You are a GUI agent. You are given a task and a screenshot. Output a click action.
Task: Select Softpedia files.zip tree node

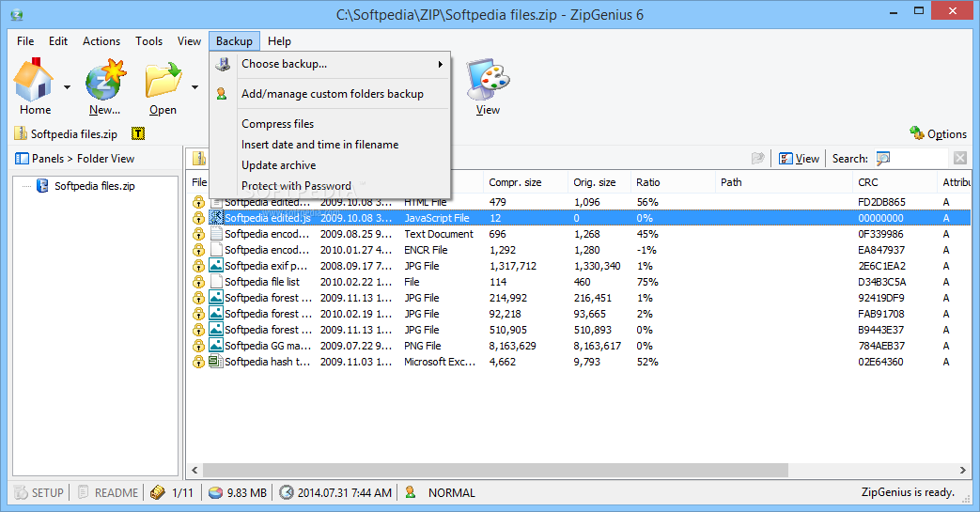(94, 186)
